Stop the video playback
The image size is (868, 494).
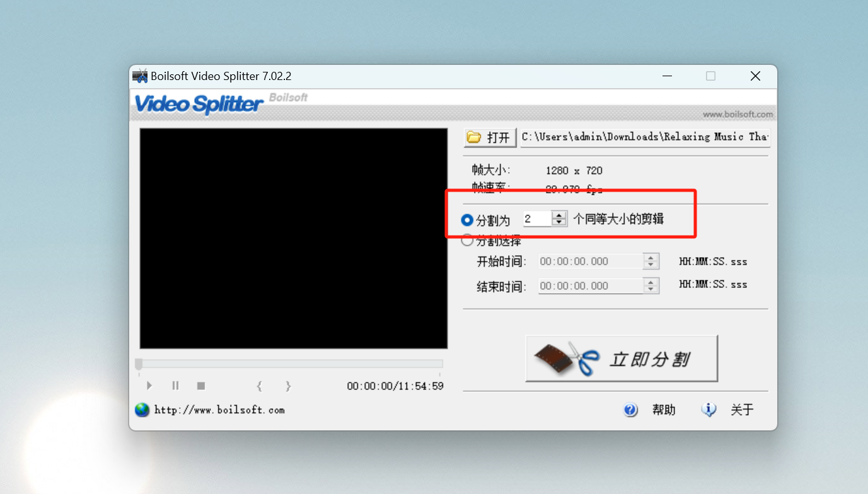tap(201, 386)
